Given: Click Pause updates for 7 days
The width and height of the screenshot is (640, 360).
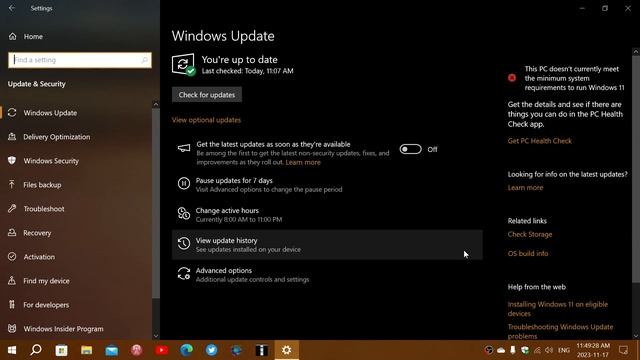Looking at the screenshot, I should click(327, 184).
